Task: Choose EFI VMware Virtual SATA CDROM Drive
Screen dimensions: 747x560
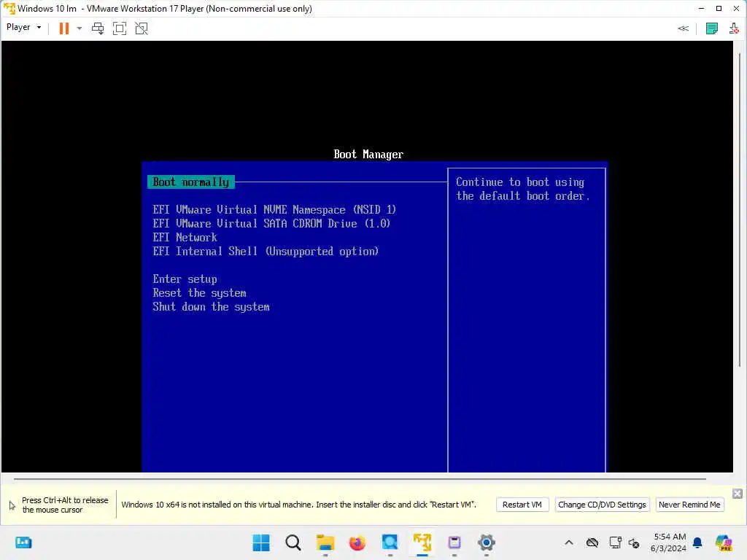Action: [x=271, y=223]
